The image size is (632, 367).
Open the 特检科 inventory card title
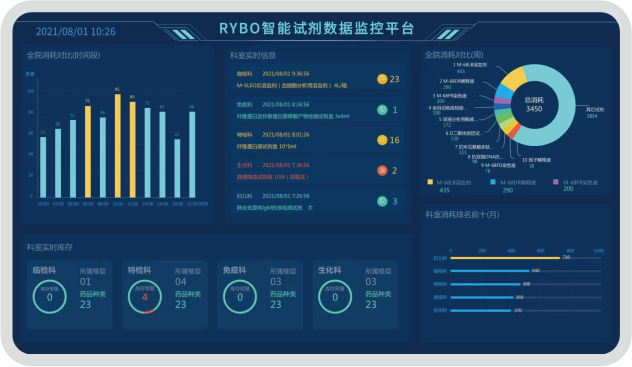(139, 270)
